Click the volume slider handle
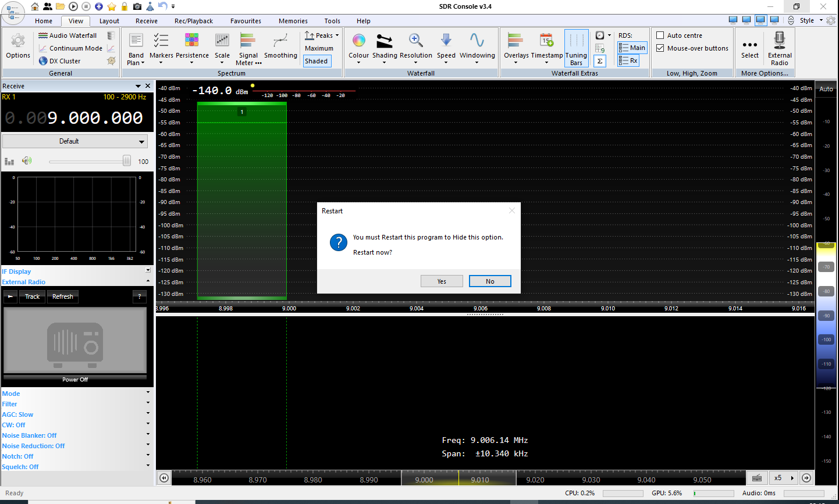839x504 pixels. point(126,161)
